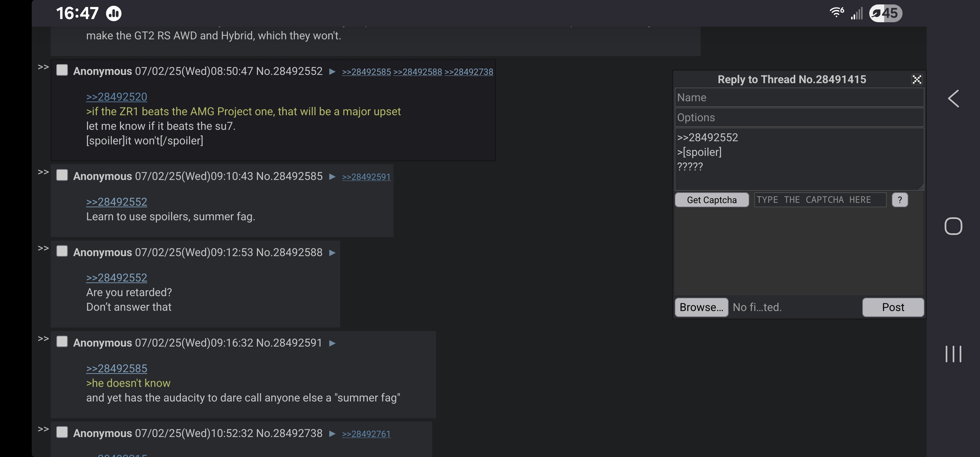This screenshot has width=980, height=457.
Task: Follow backlink >>28492585 in post 28492552 header
Action: [x=366, y=72]
